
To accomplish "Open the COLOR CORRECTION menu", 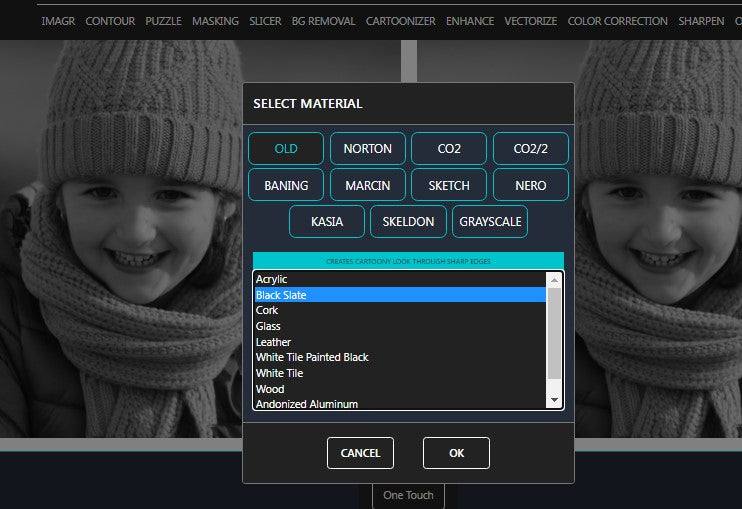I will point(617,21).
